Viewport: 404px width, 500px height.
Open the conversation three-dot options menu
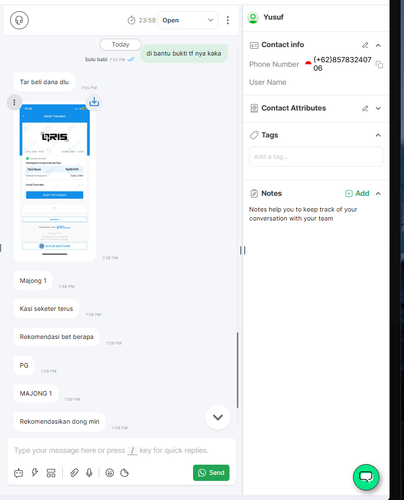[228, 20]
